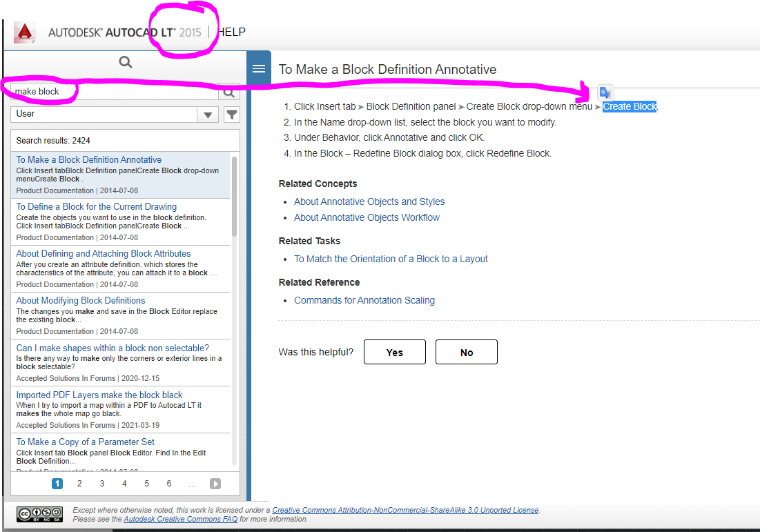The height and width of the screenshot is (532, 760).
Task: Open Autodesk Creative Commons FAQ link
Action: click(180, 519)
